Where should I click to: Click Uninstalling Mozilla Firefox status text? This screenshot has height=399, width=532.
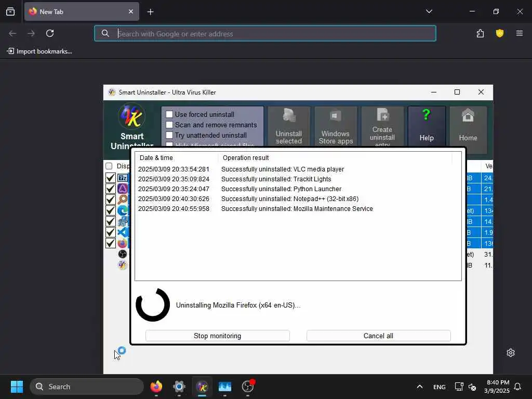[238, 305]
